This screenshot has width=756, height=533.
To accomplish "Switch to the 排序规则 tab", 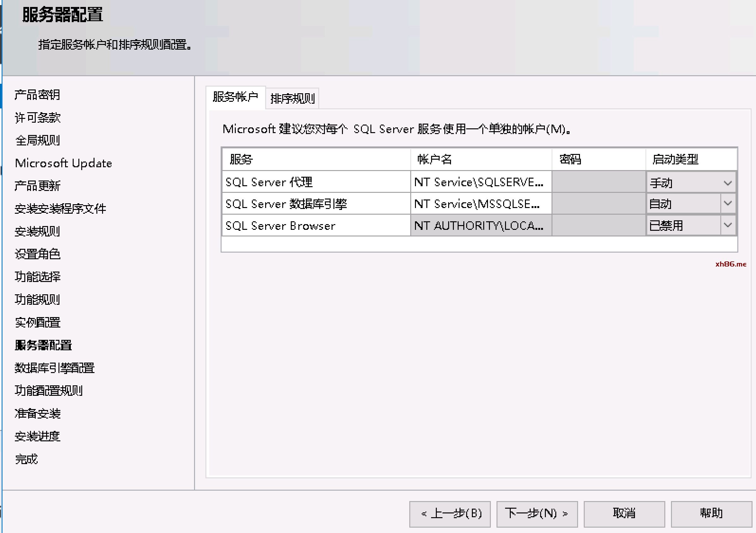I will coord(292,98).
